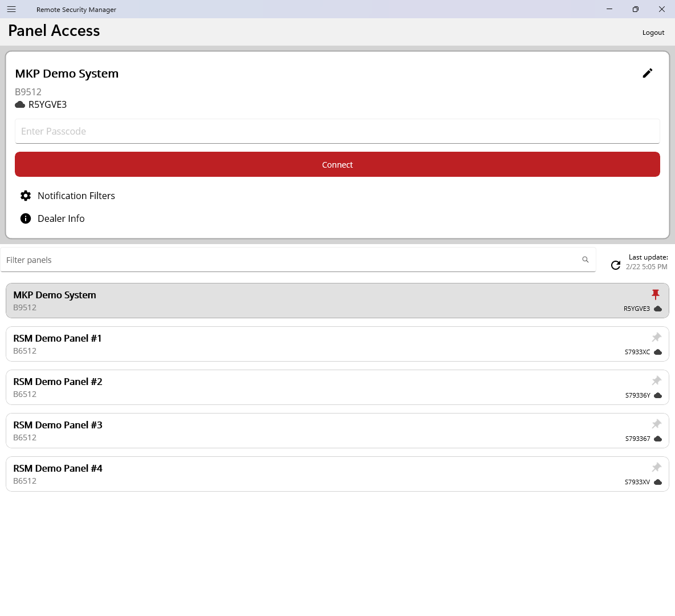Click the info icon beside Dealer Info
675x616 pixels.
tap(26, 218)
